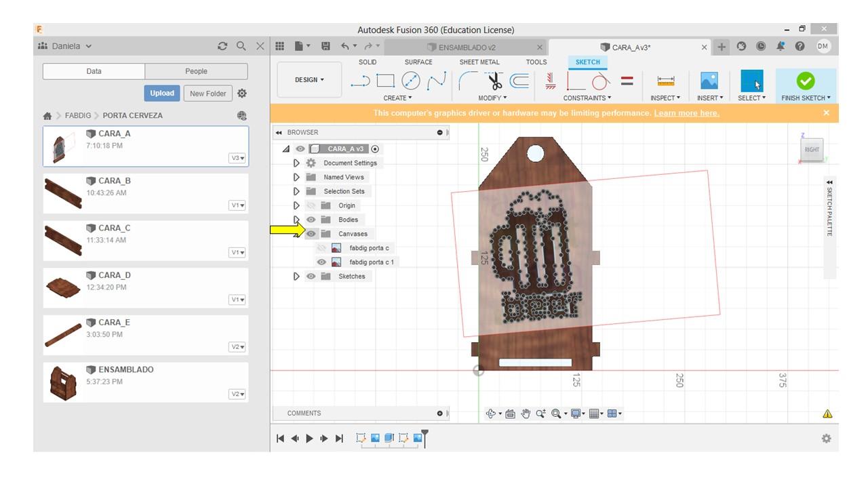This screenshot has width=868, height=488.
Task: Expand the Document Settings node
Action: pos(296,163)
